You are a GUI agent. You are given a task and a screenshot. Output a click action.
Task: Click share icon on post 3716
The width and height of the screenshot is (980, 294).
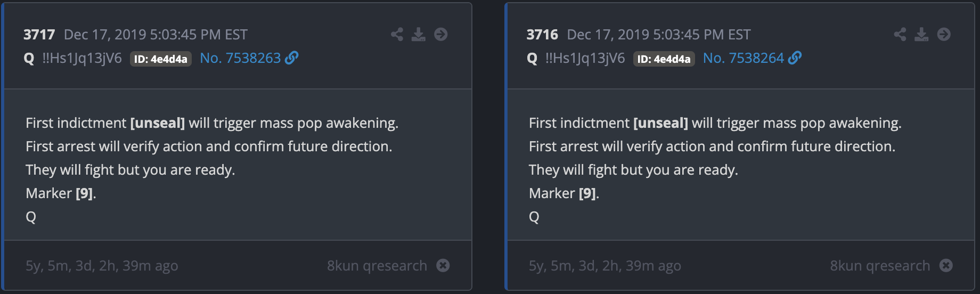(x=900, y=35)
